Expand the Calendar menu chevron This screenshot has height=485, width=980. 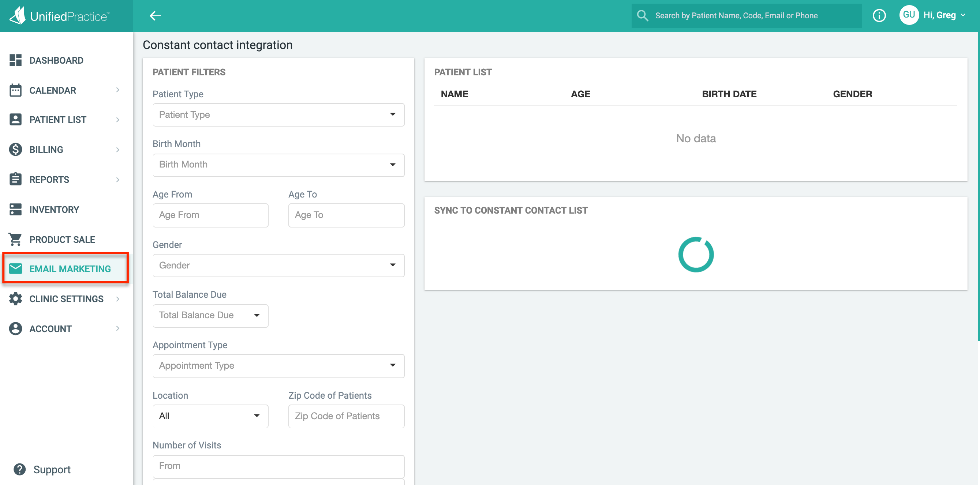click(117, 90)
